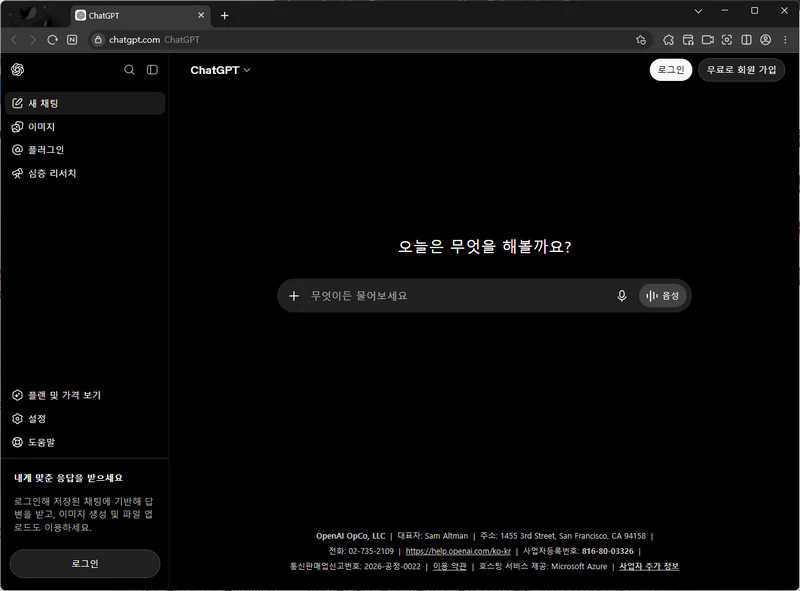Open a new browser tab

[x=224, y=16]
